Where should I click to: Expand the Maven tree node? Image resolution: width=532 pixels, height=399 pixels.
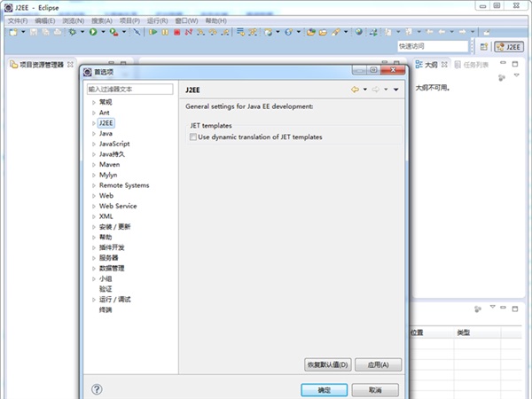94,165
